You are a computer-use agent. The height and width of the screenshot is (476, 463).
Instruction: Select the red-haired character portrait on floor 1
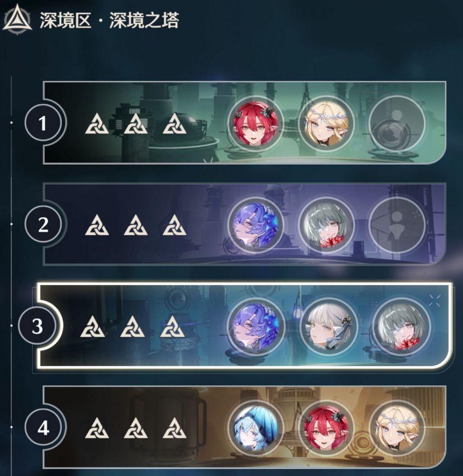point(255,124)
